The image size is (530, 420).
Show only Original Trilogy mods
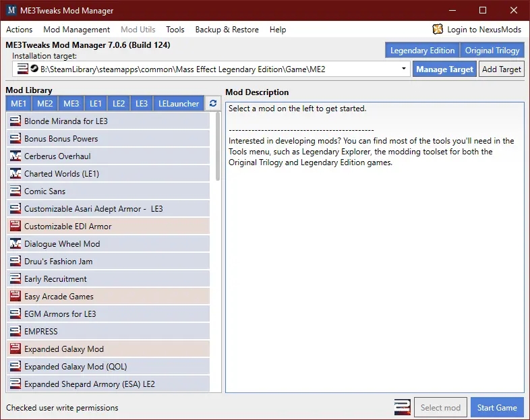pyautogui.click(x=492, y=51)
